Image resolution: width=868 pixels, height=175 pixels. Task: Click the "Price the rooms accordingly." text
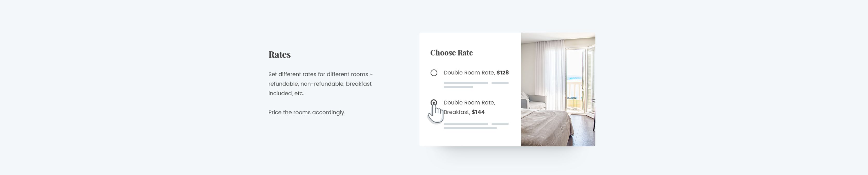pos(307,113)
